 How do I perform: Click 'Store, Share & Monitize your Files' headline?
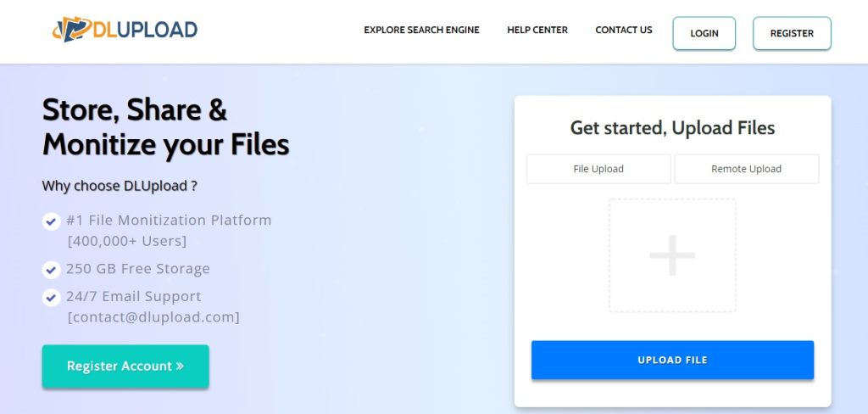[x=165, y=127]
